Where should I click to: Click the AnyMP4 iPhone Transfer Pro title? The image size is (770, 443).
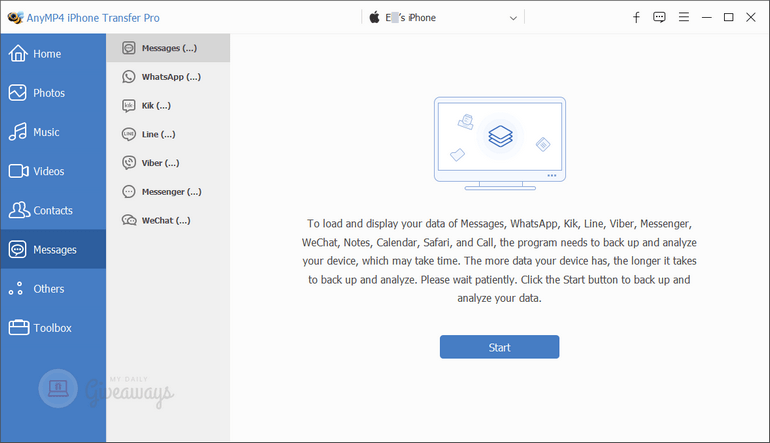(93, 18)
